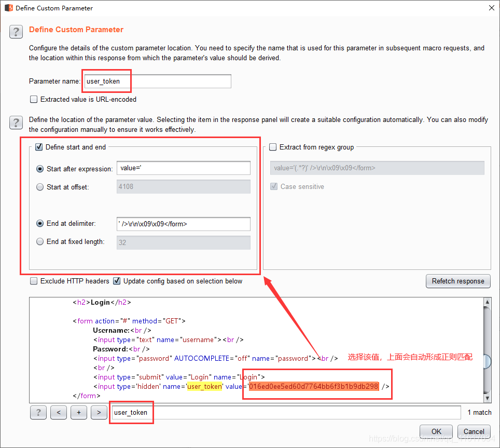Click Burp icon in dialog title bar

(x=9, y=8)
